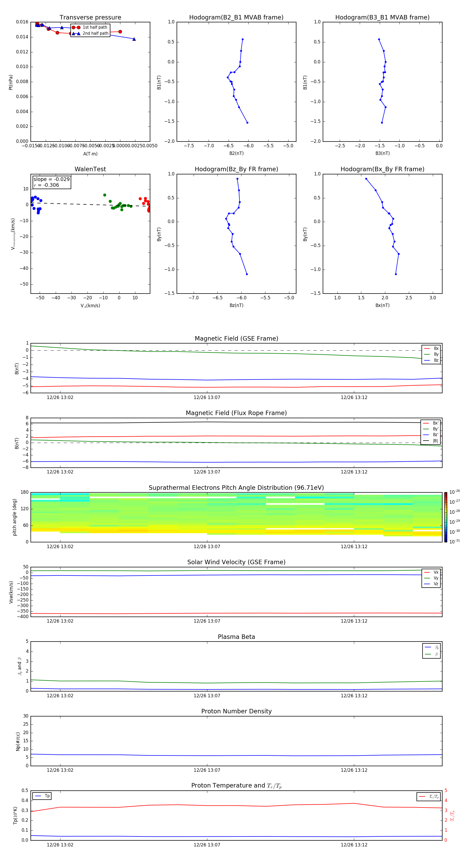Click the "Magnetic Field (Flux Rope Frame)" title
Viewport: 473px width, 868px height.
coord(236,413)
